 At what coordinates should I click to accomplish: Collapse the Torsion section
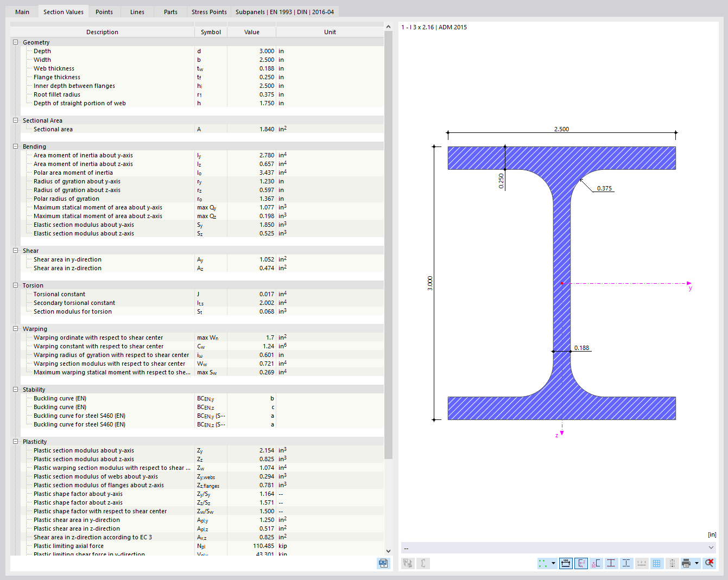tap(17, 285)
